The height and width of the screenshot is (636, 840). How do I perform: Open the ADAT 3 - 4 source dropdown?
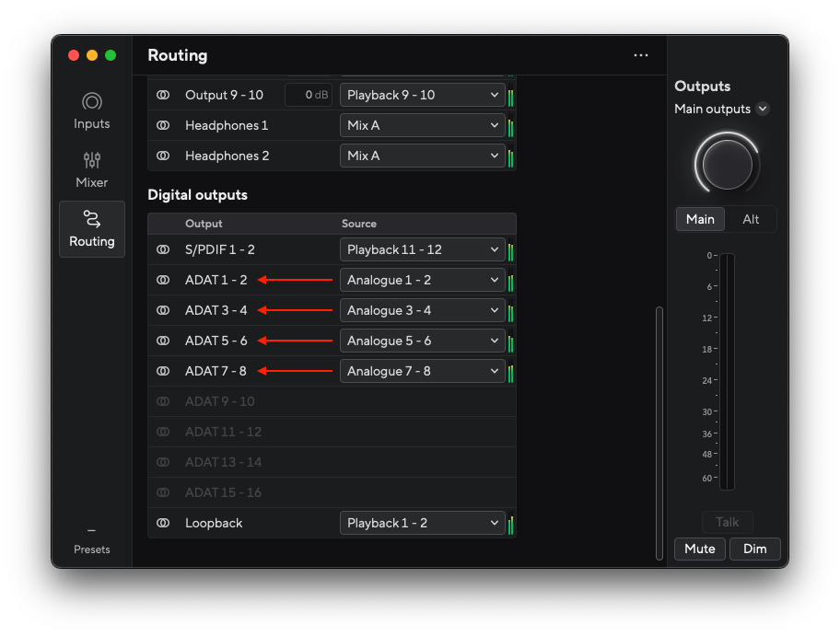coord(422,310)
